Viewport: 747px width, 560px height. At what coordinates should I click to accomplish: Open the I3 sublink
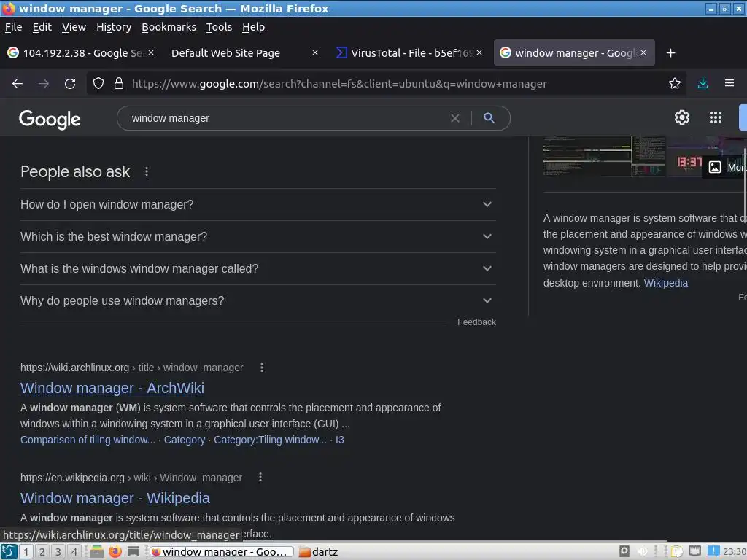(x=340, y=440)
